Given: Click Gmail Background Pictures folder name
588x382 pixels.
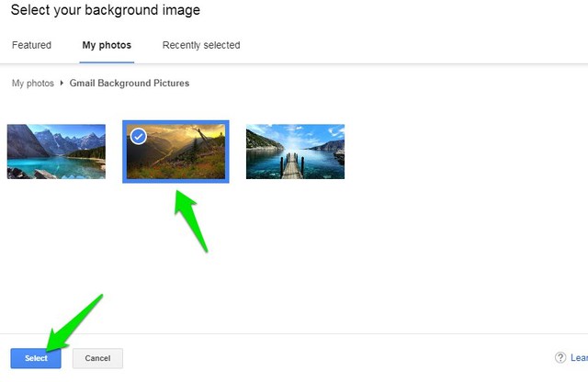Looking at the screenshot, I should coord(130,84).
